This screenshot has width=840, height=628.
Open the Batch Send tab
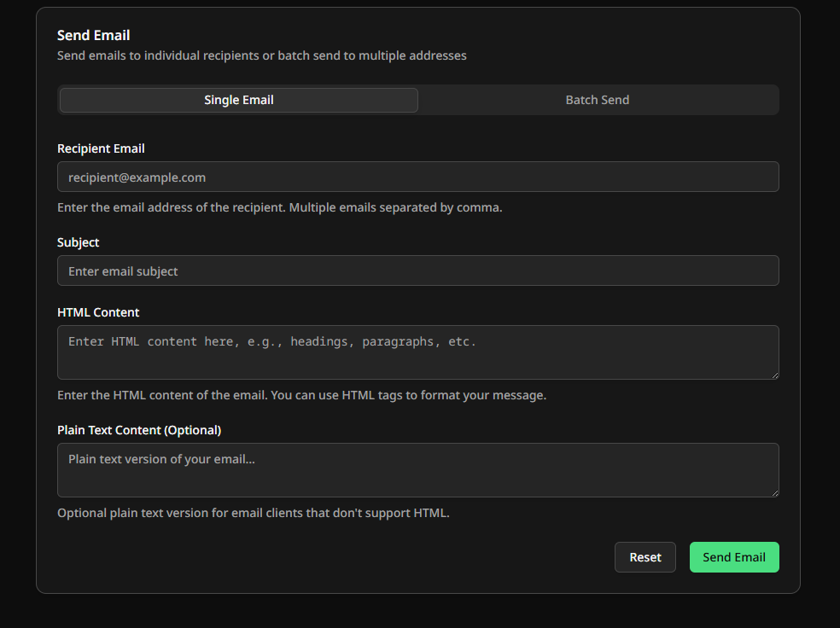coord(598,100)
